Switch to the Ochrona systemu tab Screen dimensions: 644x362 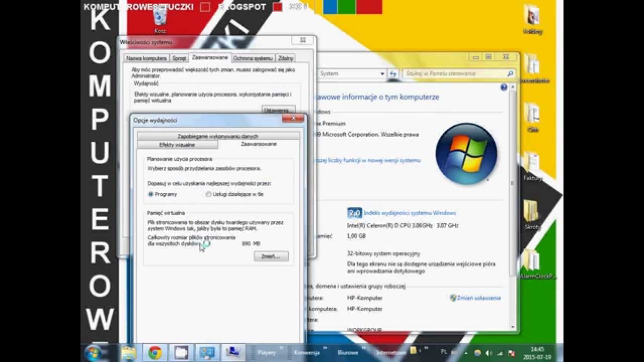(253, 58)
